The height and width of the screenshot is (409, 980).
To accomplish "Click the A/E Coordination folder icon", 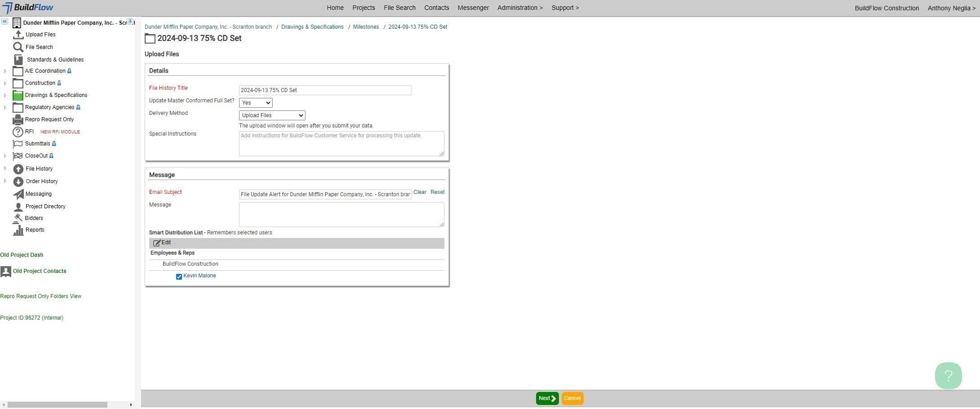I will click(18, 71).
